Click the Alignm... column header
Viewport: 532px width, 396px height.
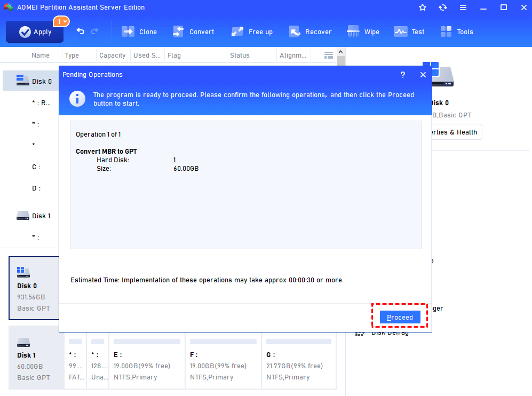pyautogui.click(x=293, y=56)
